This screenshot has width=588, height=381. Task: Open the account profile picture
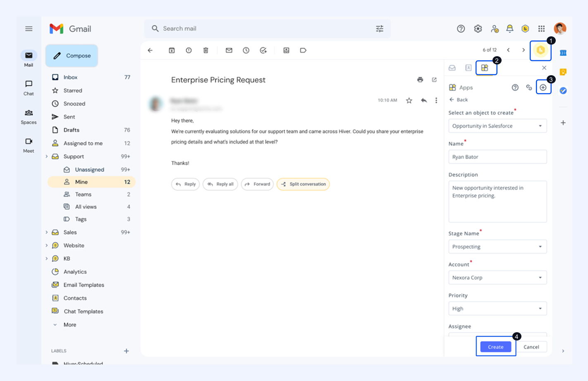tap(560, 29)
